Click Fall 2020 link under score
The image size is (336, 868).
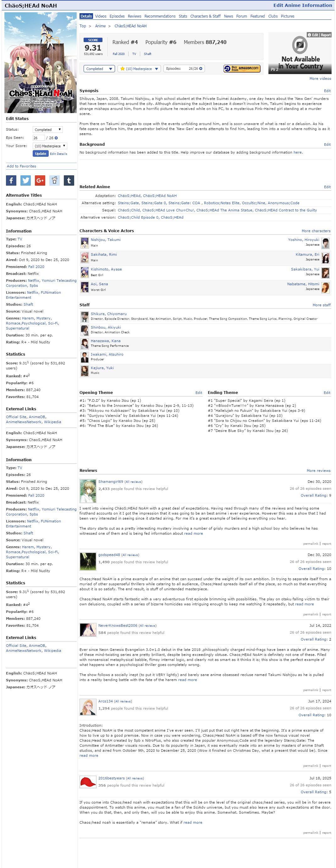[118, 54]
